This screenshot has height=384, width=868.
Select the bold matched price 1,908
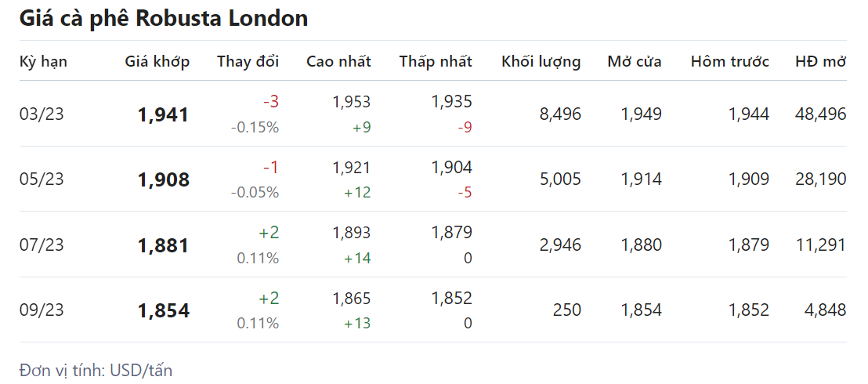tap(163, 179)
